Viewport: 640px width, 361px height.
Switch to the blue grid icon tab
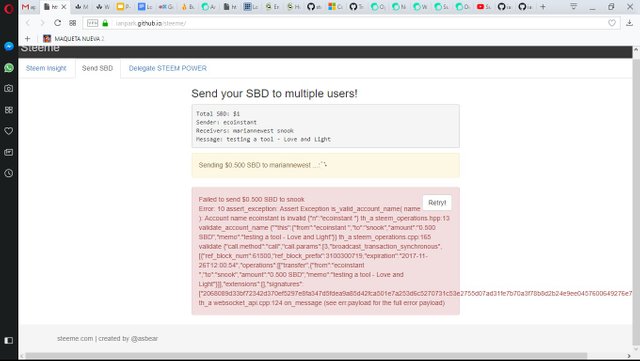click(251, 7)
